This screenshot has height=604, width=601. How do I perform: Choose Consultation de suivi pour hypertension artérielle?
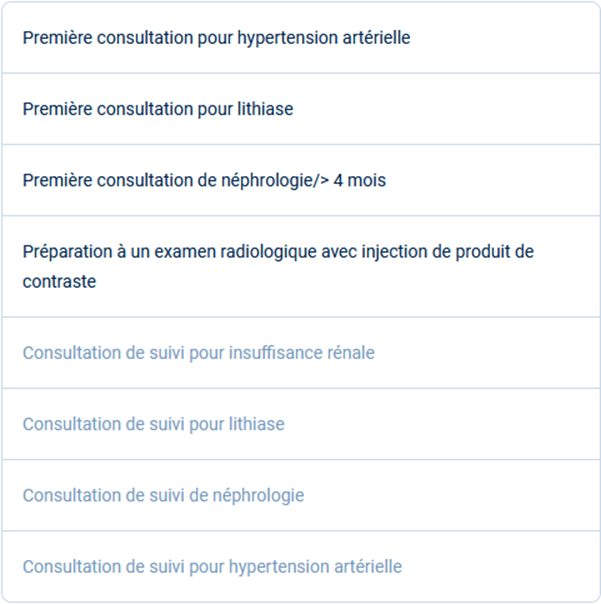click(300, 566)
